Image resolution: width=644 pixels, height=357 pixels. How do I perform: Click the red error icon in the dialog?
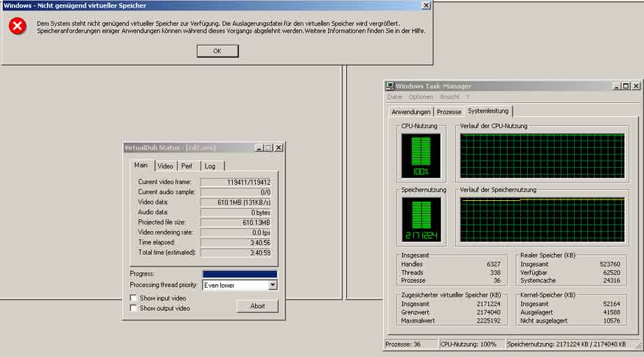pos(17,27)
